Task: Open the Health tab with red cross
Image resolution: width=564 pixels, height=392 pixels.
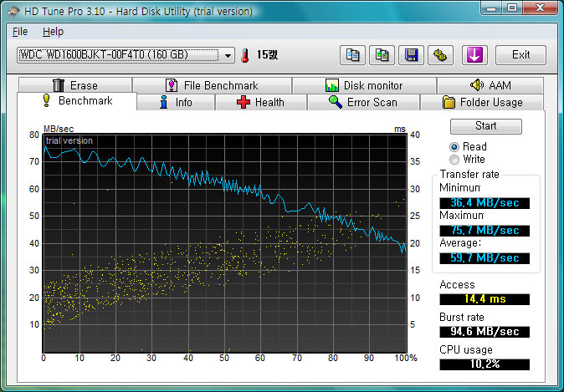Action: click(260, 102)
